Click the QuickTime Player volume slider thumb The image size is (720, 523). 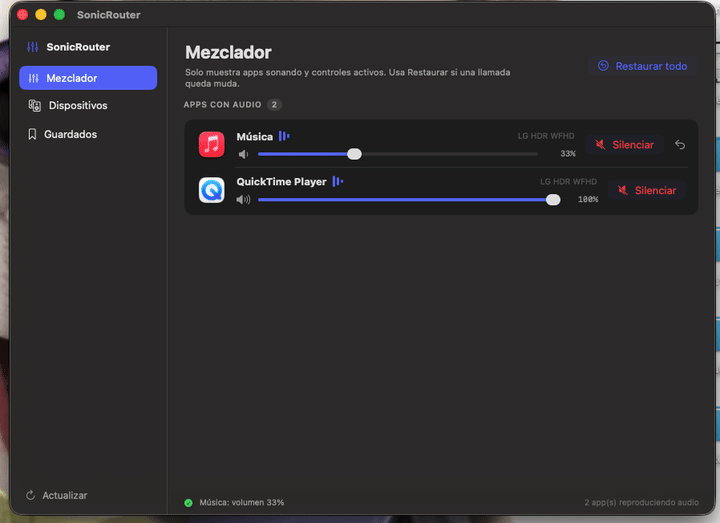click(553, 199)
